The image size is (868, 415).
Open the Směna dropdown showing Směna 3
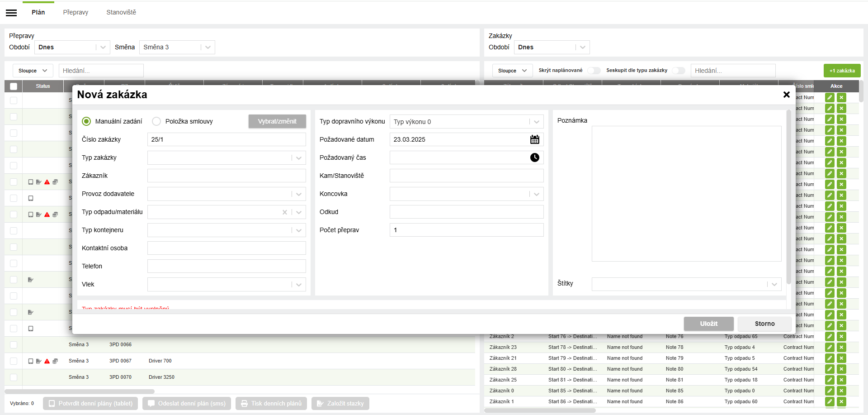(177, 47)
